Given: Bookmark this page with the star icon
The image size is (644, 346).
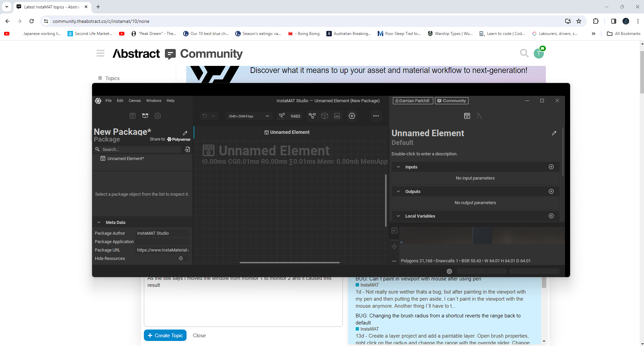Looking at the screenshot, I should pyautogui.click(x=579, y=21).
